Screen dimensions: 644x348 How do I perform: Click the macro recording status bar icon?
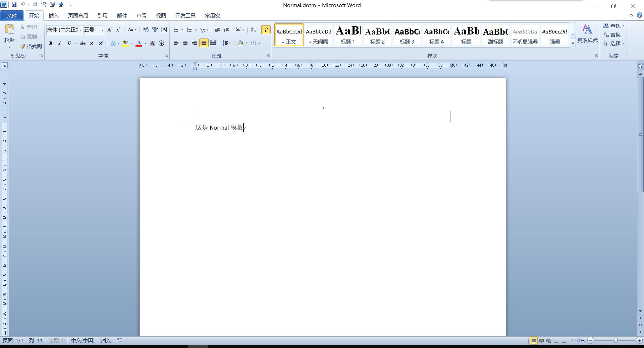[x=119, y=340]
